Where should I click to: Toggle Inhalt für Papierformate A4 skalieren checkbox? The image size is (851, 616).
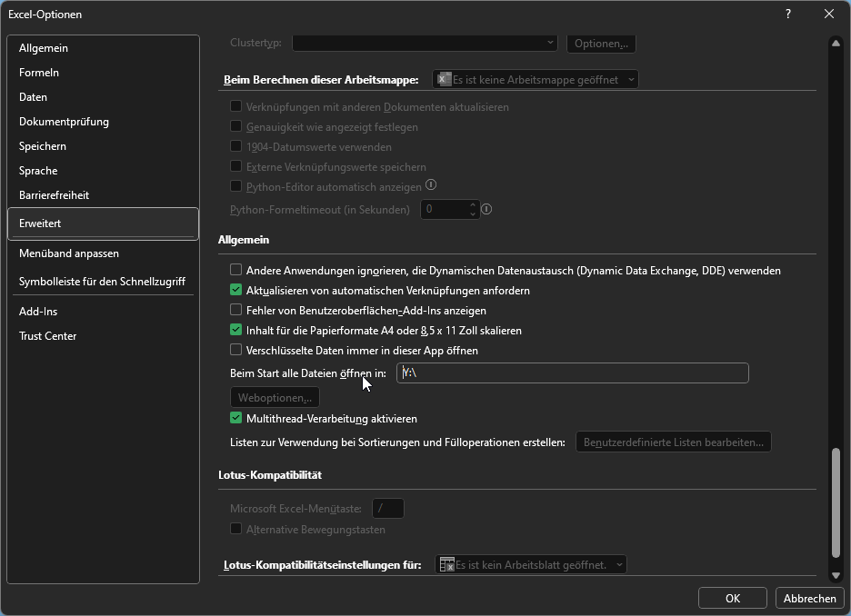click(236, 331)
